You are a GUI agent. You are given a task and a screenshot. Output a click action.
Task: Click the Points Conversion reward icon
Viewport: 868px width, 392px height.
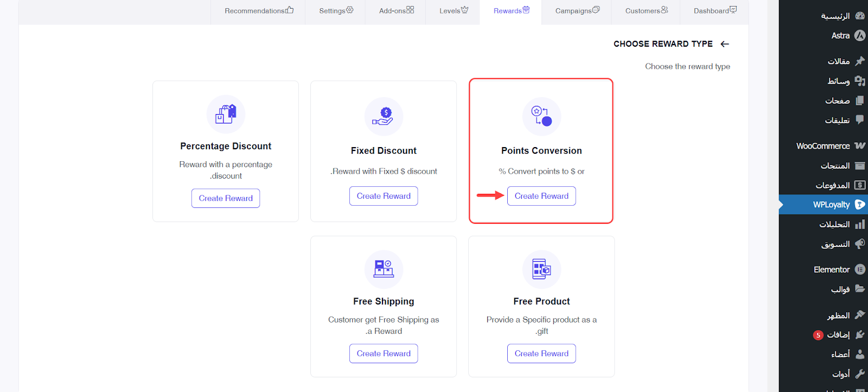point(541,116)
